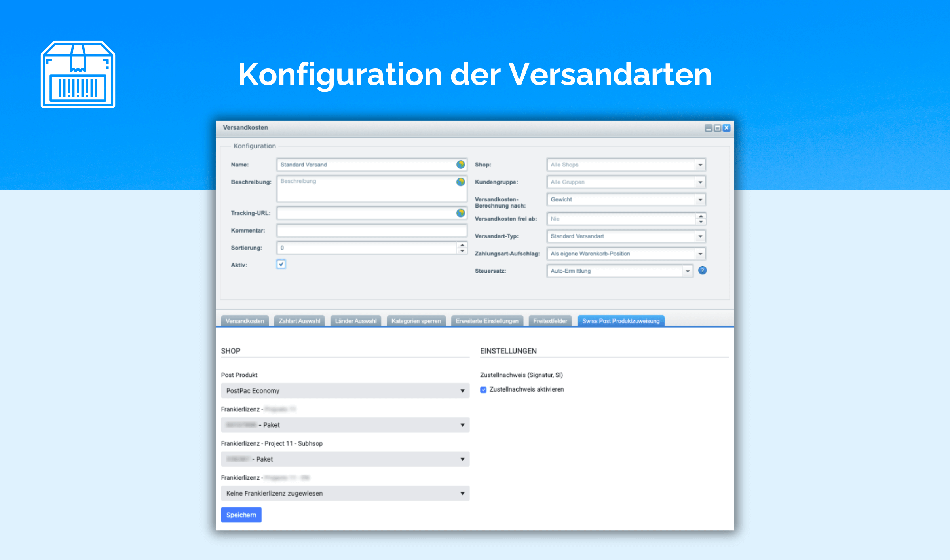The image size is (950, 560).
Task: Click the Steuersatz label
Action: pyautogui.click(x=490, y=271)
